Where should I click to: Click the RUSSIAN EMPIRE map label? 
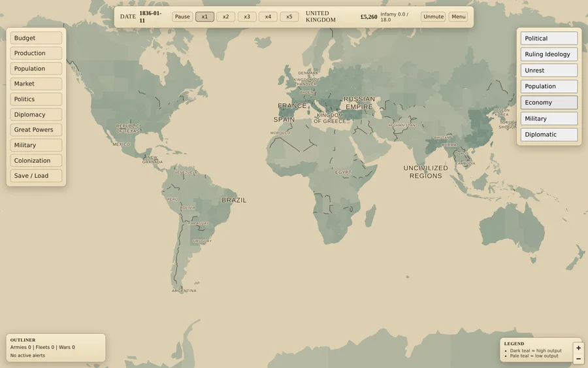359,103
